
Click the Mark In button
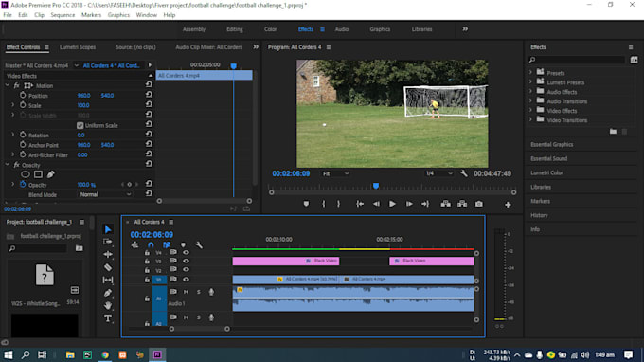click(x=324, y=204)
